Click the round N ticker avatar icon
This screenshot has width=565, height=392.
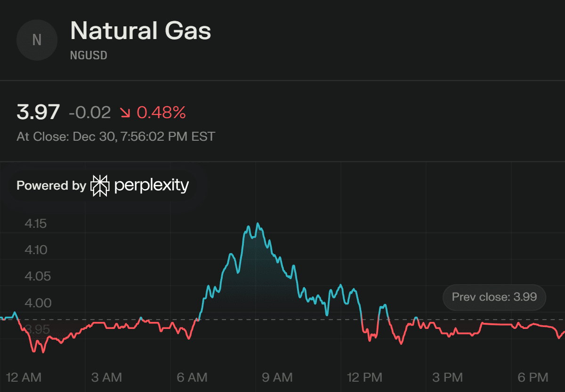[37, 40]
